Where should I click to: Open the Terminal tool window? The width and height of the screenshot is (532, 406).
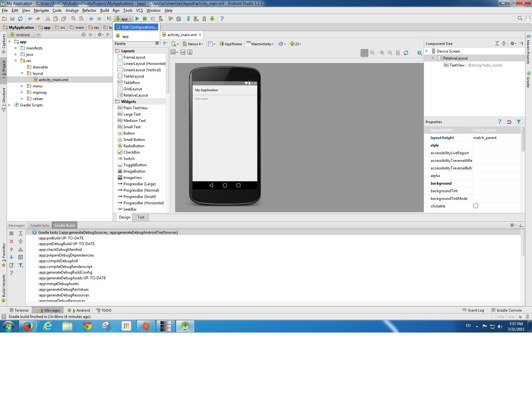[x=19, y=310]
